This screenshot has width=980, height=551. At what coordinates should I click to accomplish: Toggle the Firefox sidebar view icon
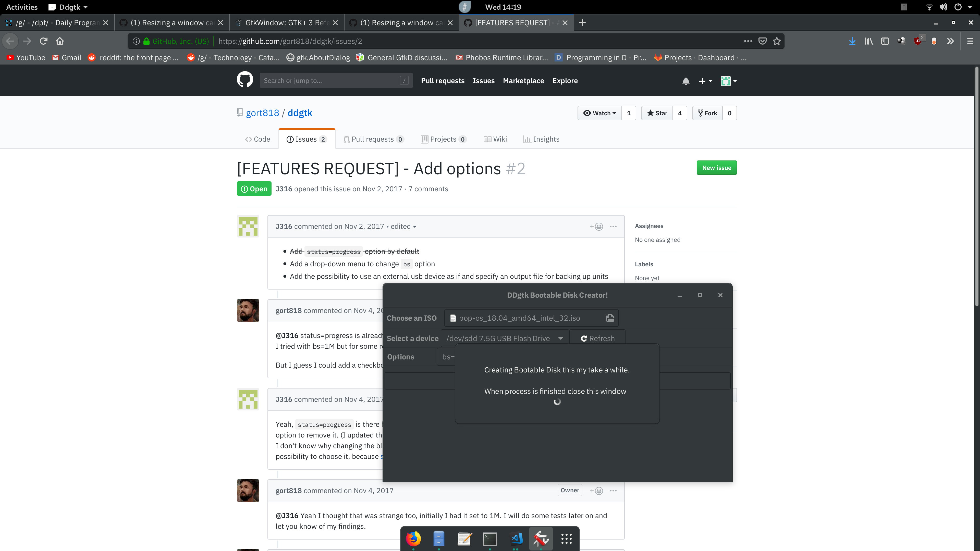click(x=885, y=41)
